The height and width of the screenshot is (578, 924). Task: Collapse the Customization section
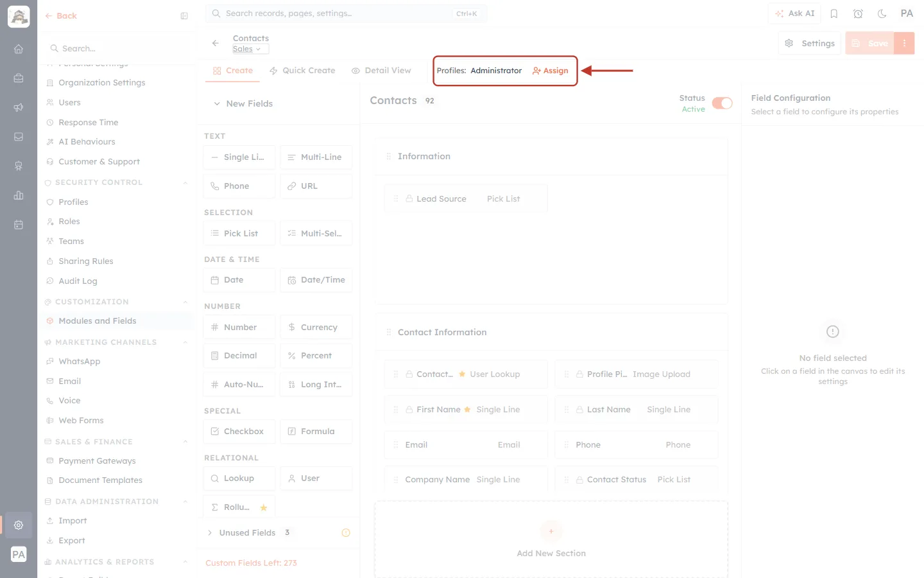point(185,302)
